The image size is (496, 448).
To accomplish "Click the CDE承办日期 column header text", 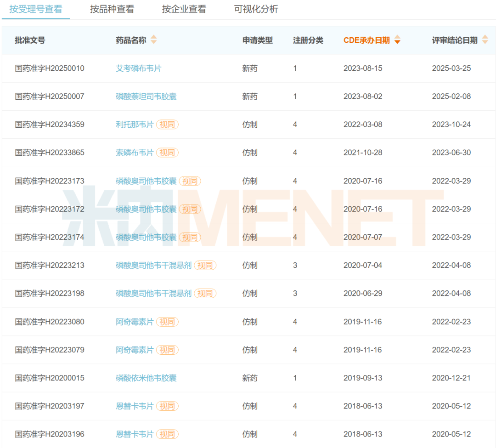I will click(x=366, y=40).
